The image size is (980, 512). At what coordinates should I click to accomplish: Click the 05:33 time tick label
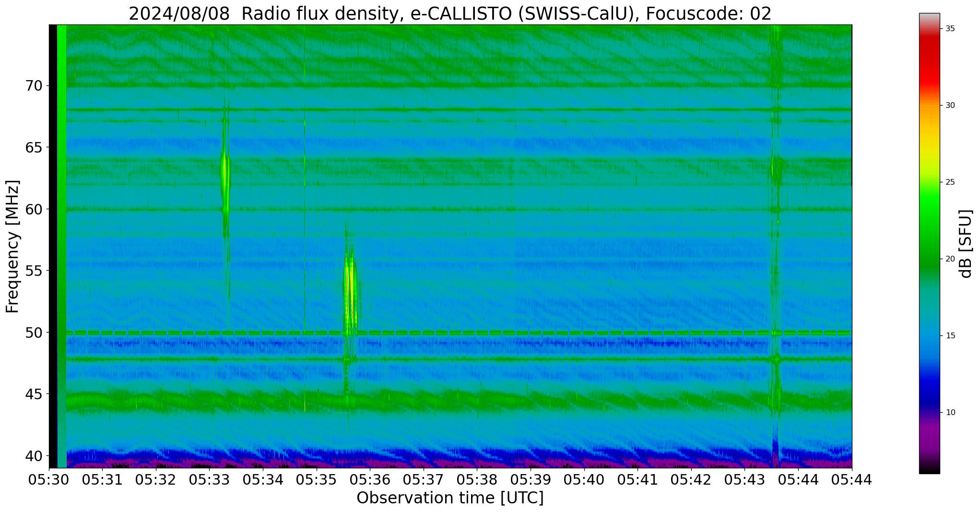pyautogui.click(x=209, y=479)
